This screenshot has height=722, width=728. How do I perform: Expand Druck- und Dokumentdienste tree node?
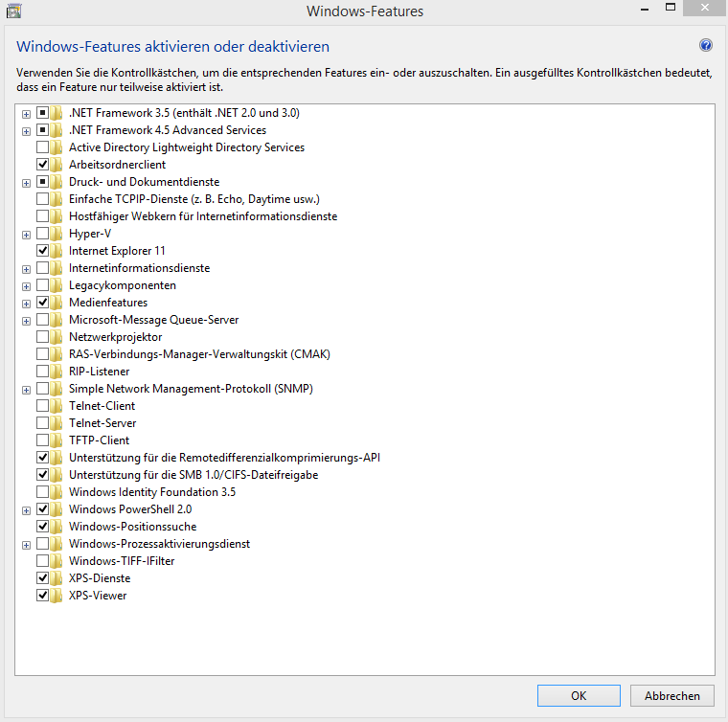point(27,183)
